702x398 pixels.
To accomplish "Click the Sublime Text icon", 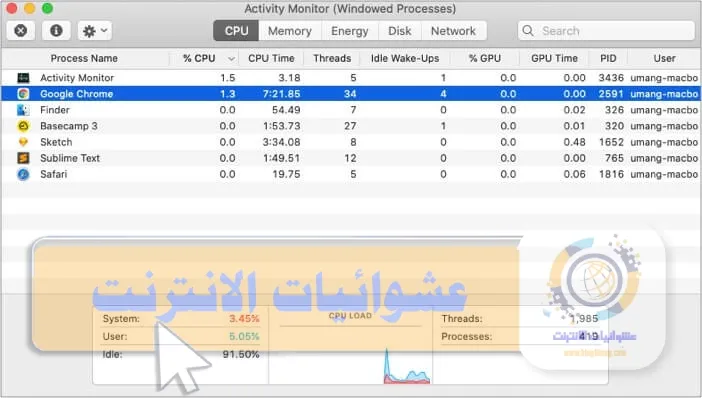I will point(23,158).
